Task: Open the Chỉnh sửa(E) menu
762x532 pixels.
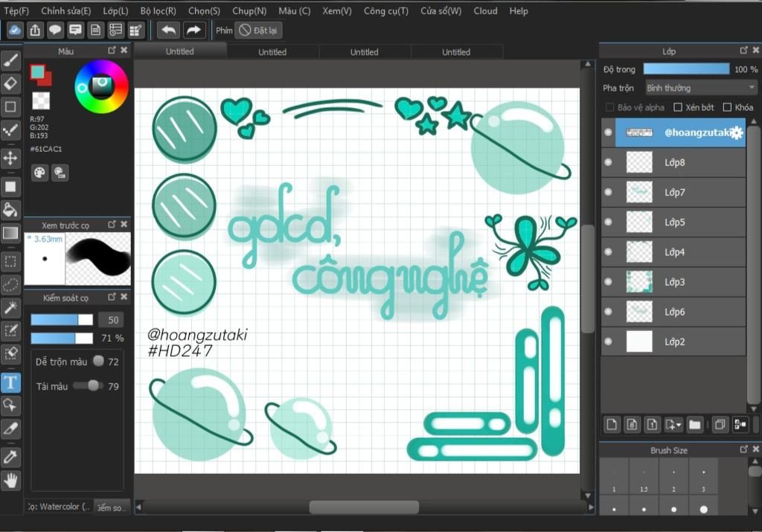Action: click(x=65, y=10)
